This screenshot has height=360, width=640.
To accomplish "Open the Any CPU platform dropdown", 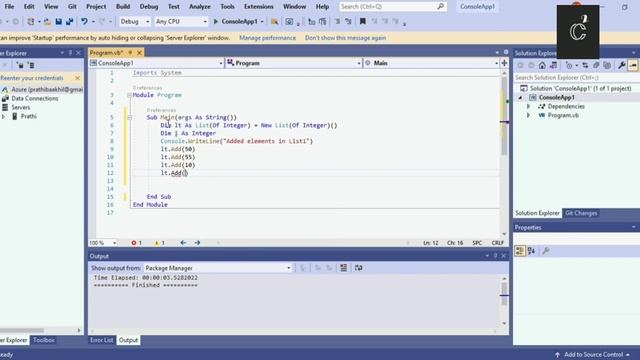I will [x=181, y=21].
